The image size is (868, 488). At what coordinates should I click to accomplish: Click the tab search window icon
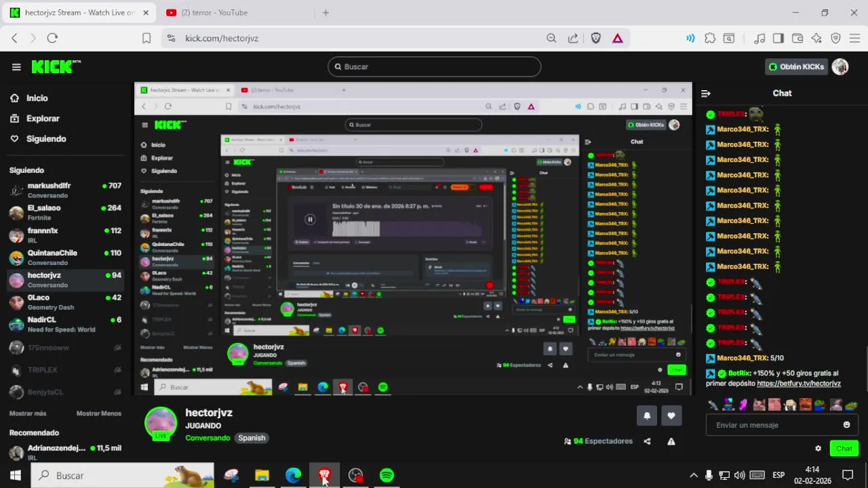[x=729, y=39]
